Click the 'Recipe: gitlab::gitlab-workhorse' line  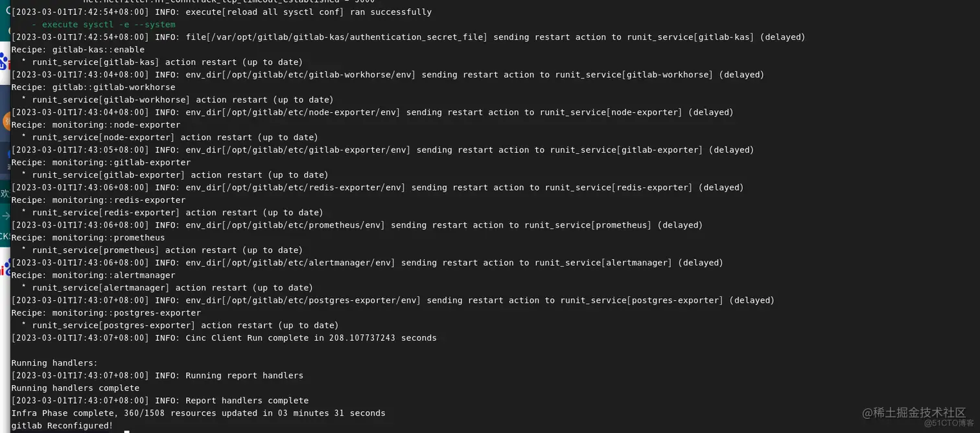coord(93,88)
